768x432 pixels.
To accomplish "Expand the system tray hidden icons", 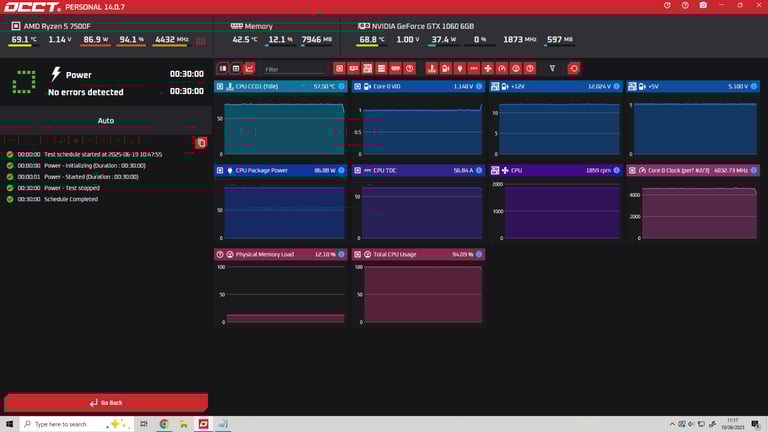I will point(672,424).
